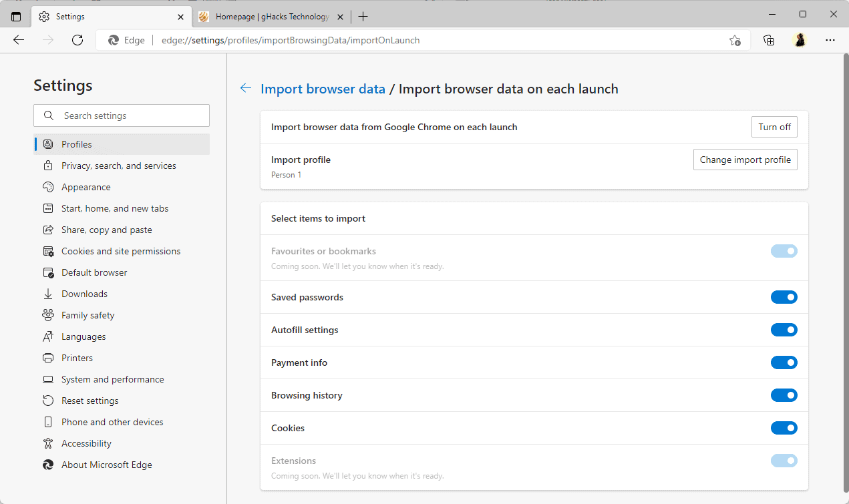Click the profile avatar in the toolbar
Viewport: 849px width, 504px height.
click(x=800, y=40)
